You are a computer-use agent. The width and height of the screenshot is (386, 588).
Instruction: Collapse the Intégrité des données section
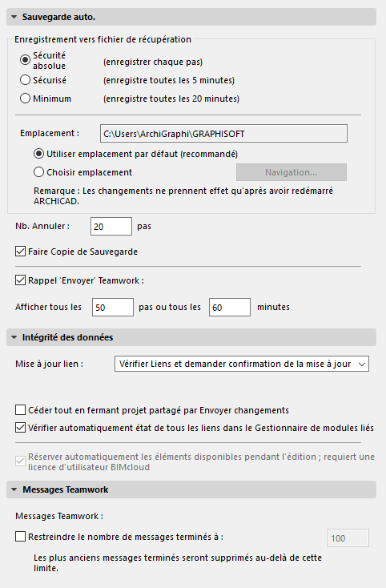pos(191,337)
